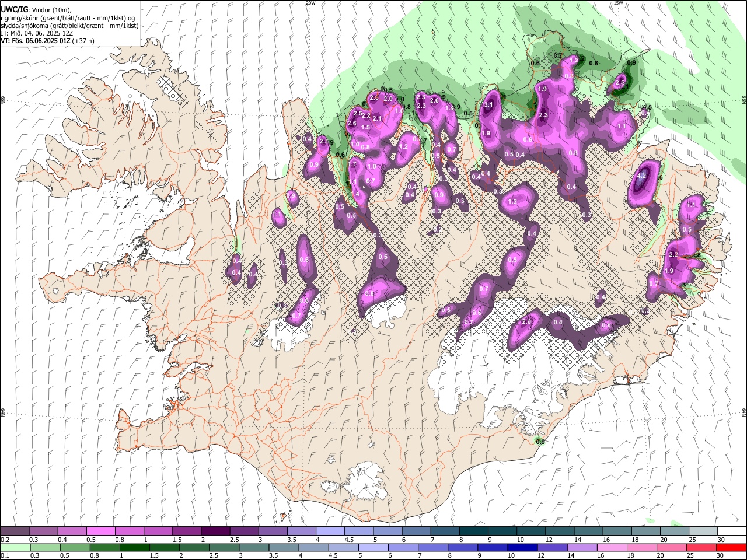The width and height of the screenshot is (747, 560).
Task: Click the 'rigning/skúrir' description line in the header
Action: click(68, 18)
